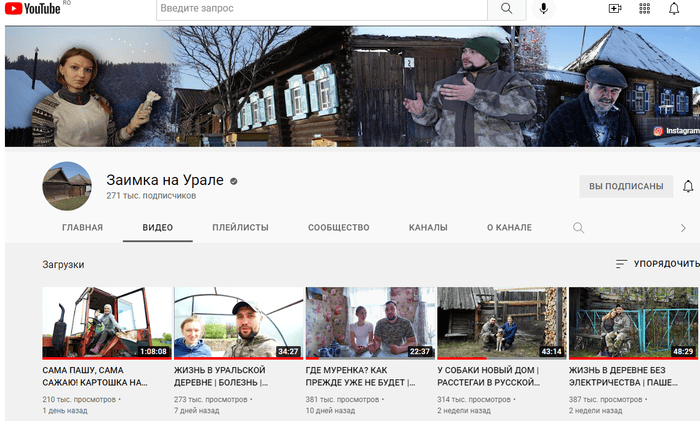The height and width of the screenshot is (421, 700).
Task: Click the 7 дней назад text
Action: pos(196,410)
